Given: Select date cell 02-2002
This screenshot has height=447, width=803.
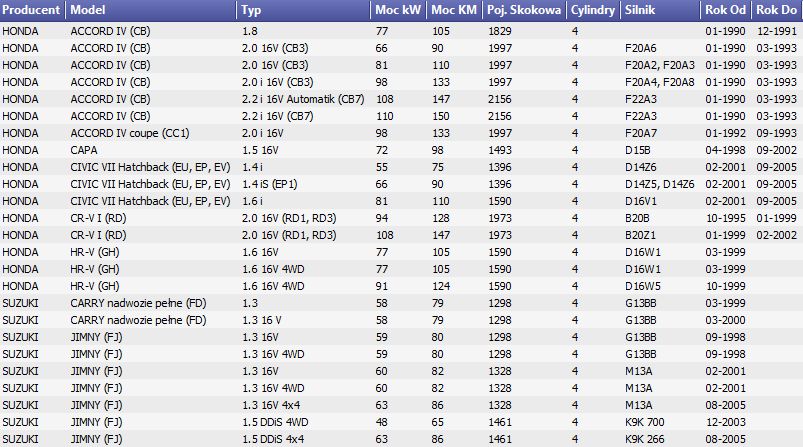Looking at the screenshot, I should [777, 235].
